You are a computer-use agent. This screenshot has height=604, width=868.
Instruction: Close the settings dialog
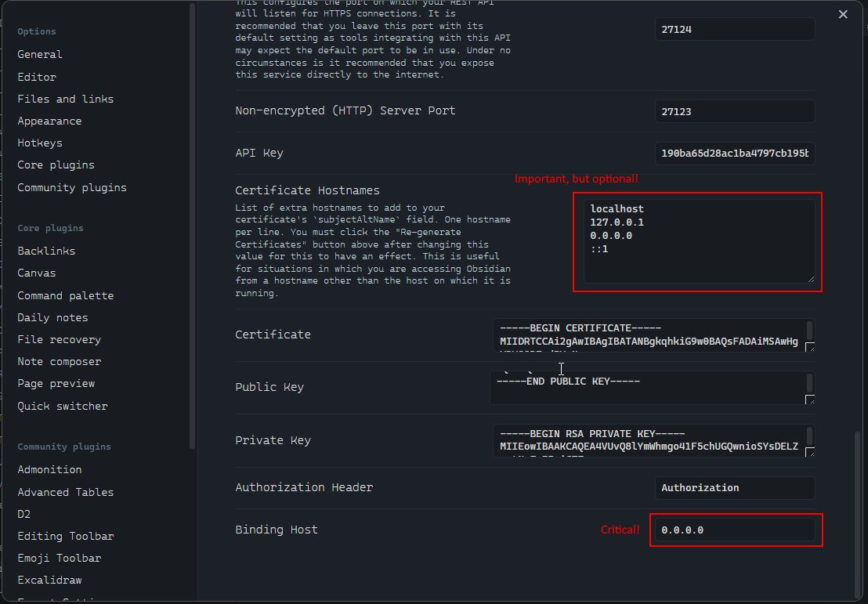coord(842,13)
